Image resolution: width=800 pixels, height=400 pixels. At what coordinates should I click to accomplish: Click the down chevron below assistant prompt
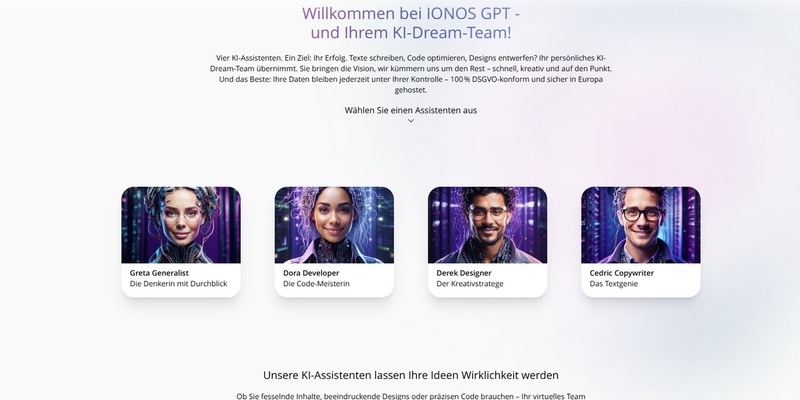[411, 121]
